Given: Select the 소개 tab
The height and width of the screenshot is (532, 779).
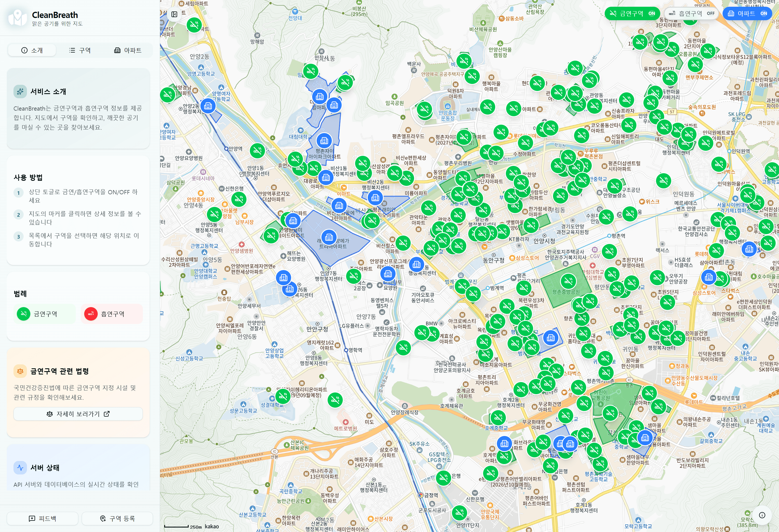Looking at the screenshot, I should tap(32, 50).
